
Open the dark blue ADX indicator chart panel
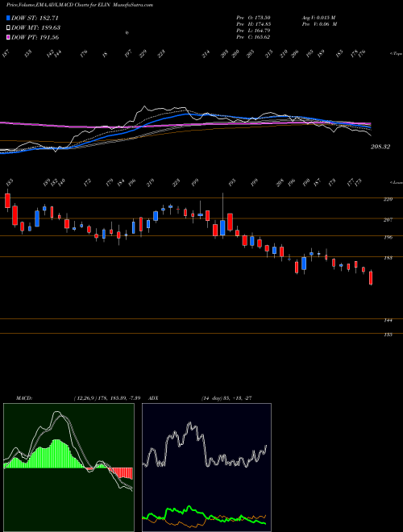pyautogui.click(x=206, y=468)
